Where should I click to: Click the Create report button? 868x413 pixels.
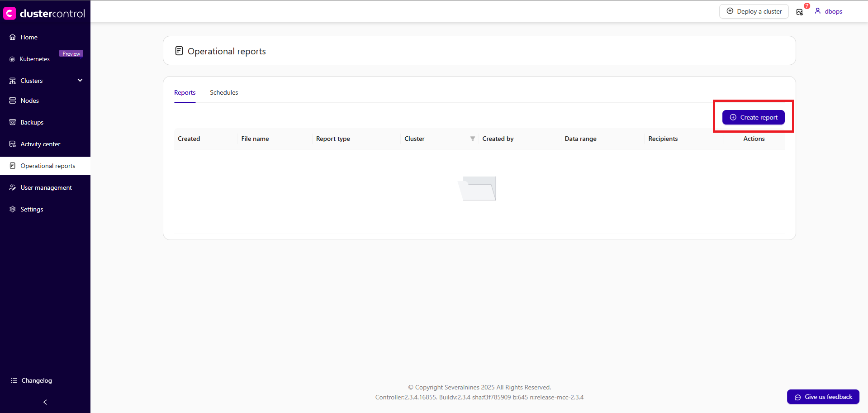(753, 117)
